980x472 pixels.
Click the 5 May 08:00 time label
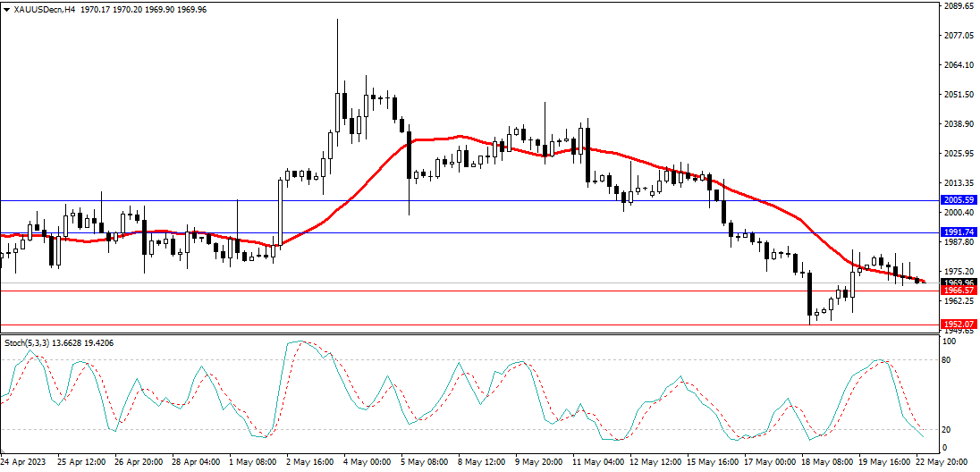coord(425,463)
